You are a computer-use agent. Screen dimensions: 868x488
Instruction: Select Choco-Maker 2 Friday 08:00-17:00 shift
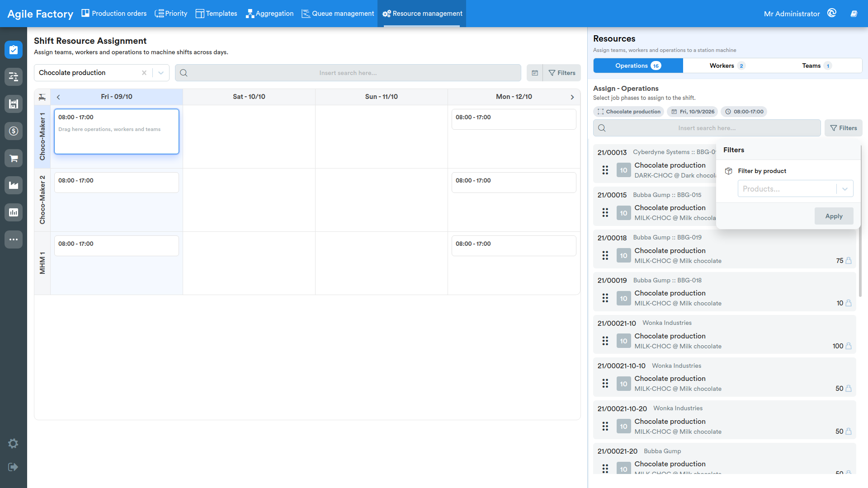[x=117, y=183]
